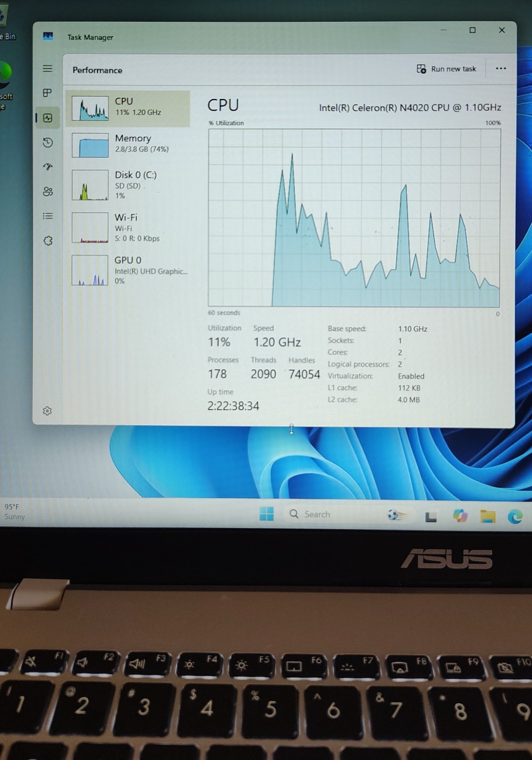Image resolution: width=532 pixels, height=760 pixels.
Task: Select the Disk 0 (C:) item
Action: pos(128,185)
